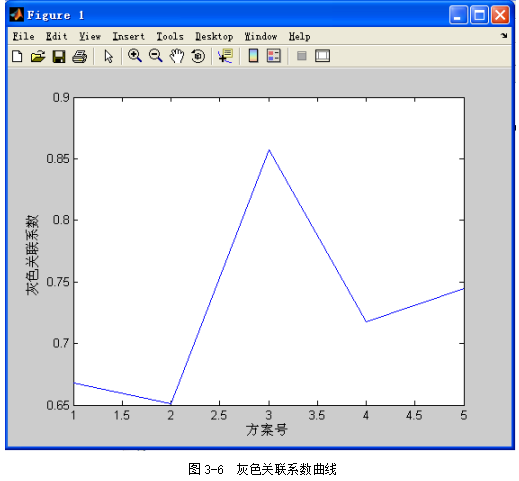Show plot tools and dock figure
Viewport: 519px width, 481px height.
tap(322, 56)
